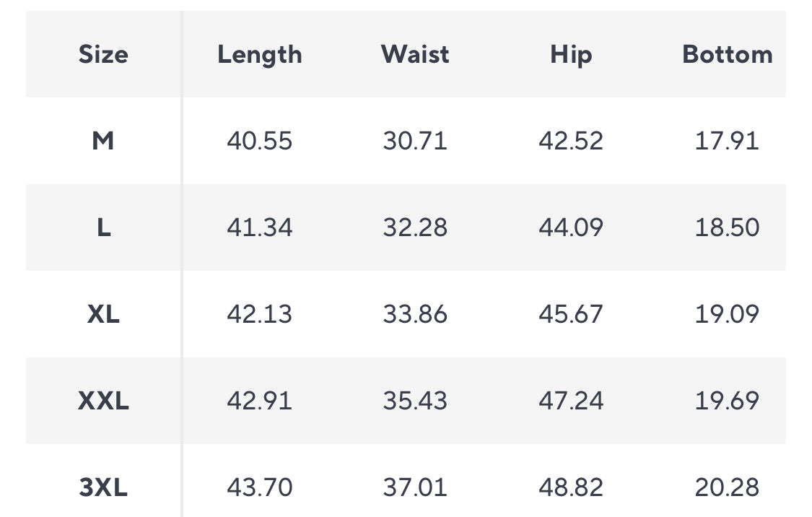The image size is (812, 517).
Task: Select the XXL size row label
Action: coord(103,401)
